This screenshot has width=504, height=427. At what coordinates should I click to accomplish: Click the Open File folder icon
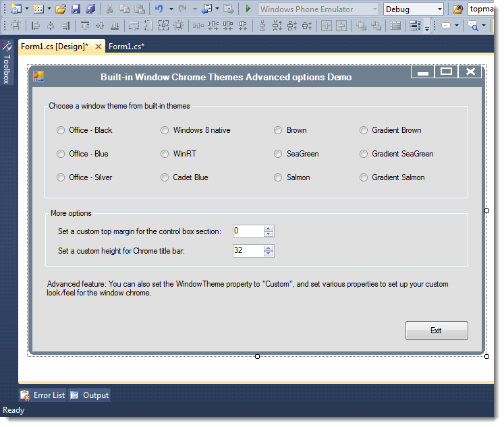tap(61, 9)
